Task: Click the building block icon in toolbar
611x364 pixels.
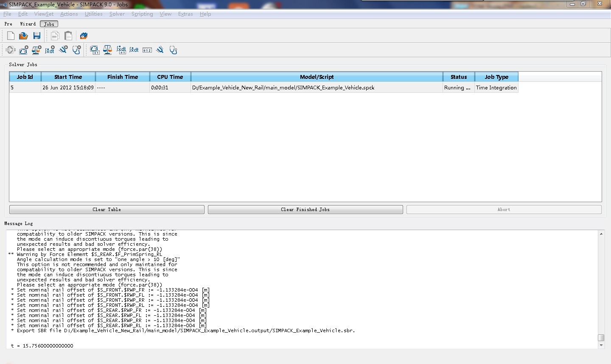Action: 84,36
